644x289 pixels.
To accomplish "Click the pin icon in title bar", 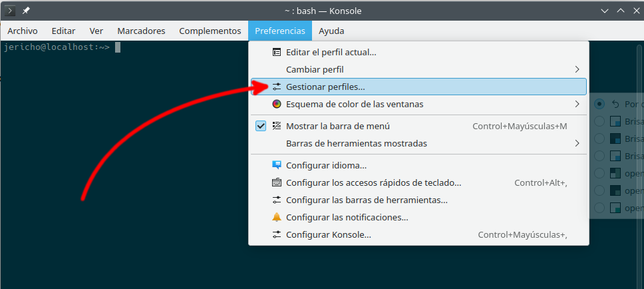I will pos(26,11).
